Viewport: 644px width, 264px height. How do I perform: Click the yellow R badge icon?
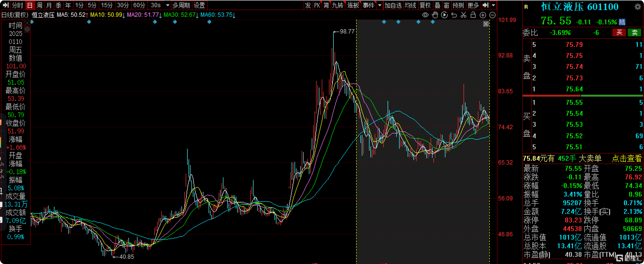click(x=526, y=7)
